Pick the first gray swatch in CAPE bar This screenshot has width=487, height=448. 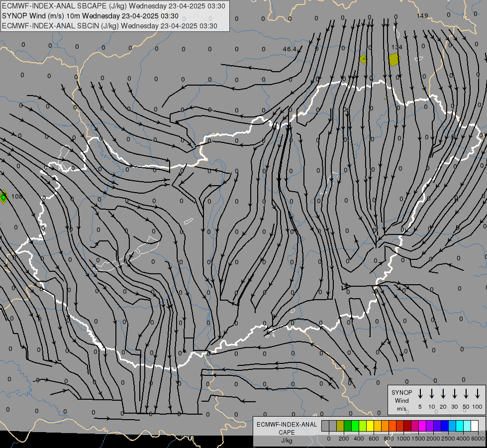pyautogui.click(x=325, y=426)
